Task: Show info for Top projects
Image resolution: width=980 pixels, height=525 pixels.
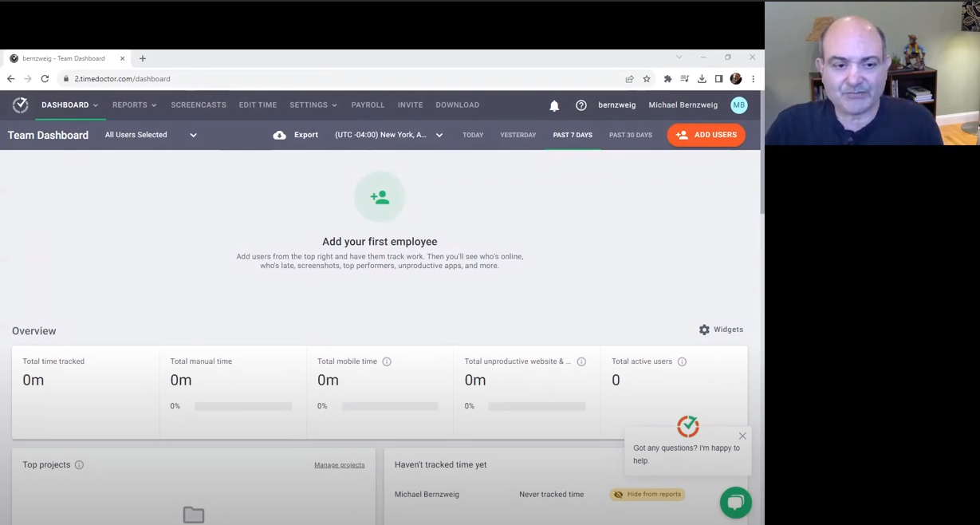Action: [x=79, y=465]
